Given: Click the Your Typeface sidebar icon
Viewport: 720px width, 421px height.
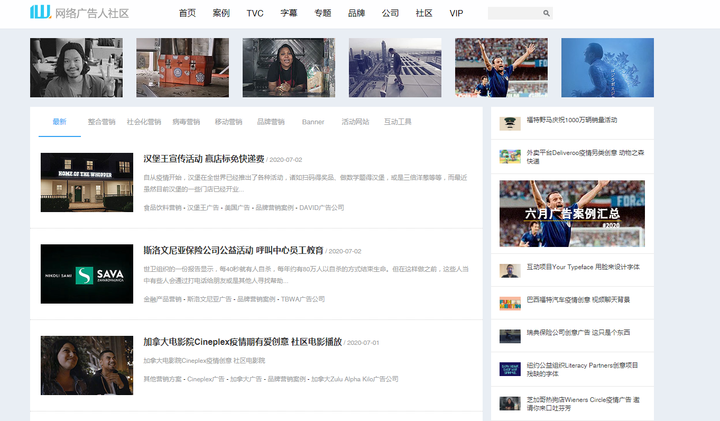Looking at the screenshot, I should [510, 270].
